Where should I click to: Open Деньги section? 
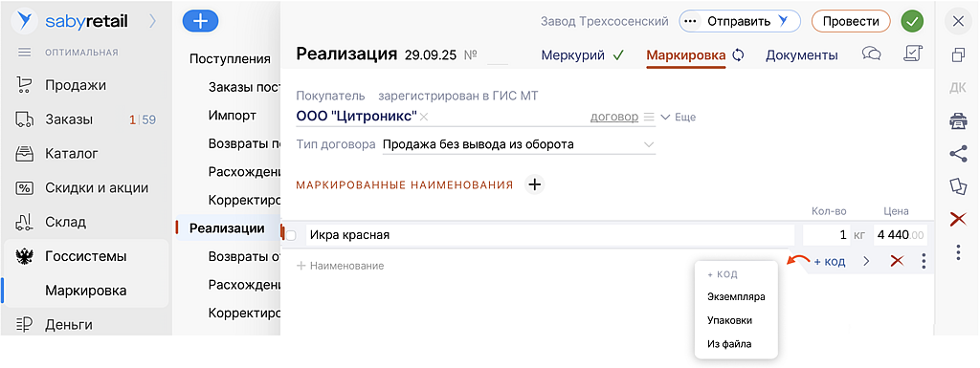click(x=69, y=325)
